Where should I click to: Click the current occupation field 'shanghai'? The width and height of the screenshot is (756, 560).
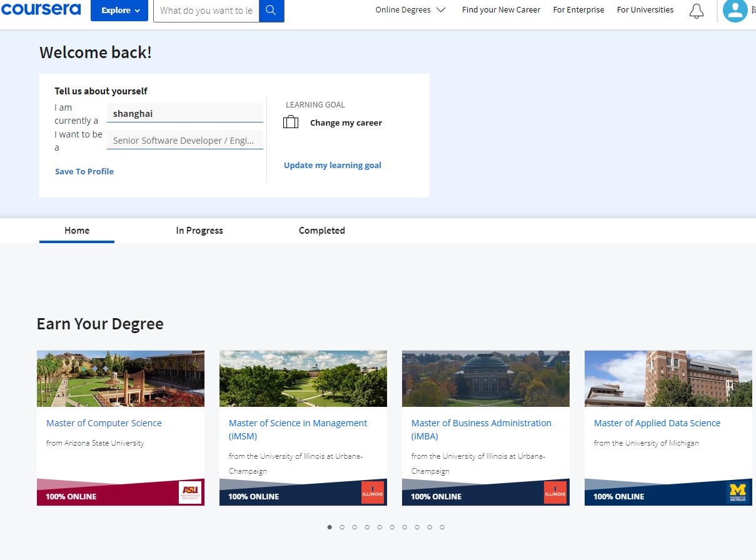[185, 113]
